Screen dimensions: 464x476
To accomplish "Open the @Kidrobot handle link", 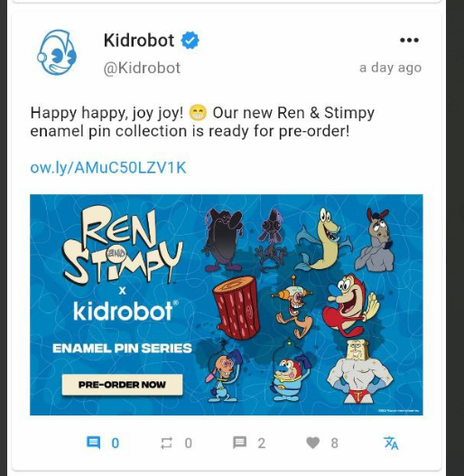I will (142, 68).
